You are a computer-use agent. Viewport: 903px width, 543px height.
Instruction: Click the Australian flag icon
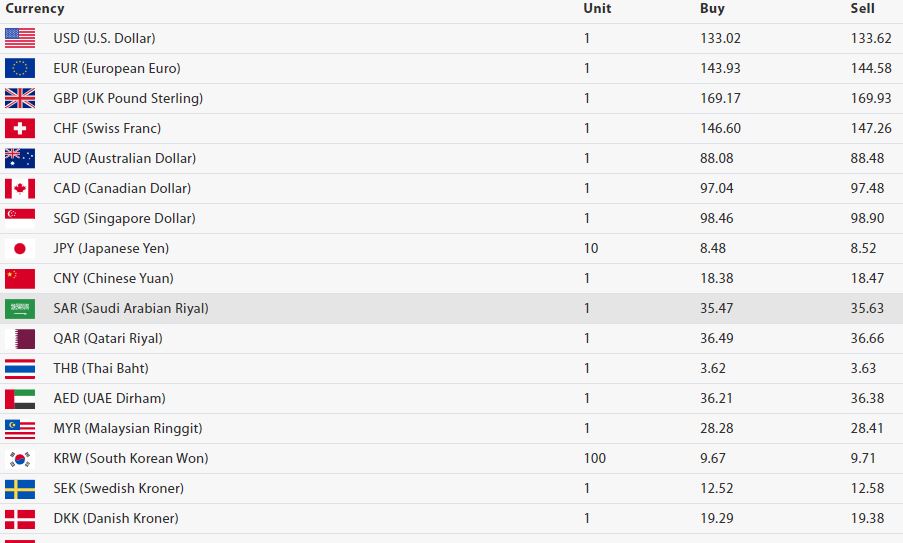(20, 158)
